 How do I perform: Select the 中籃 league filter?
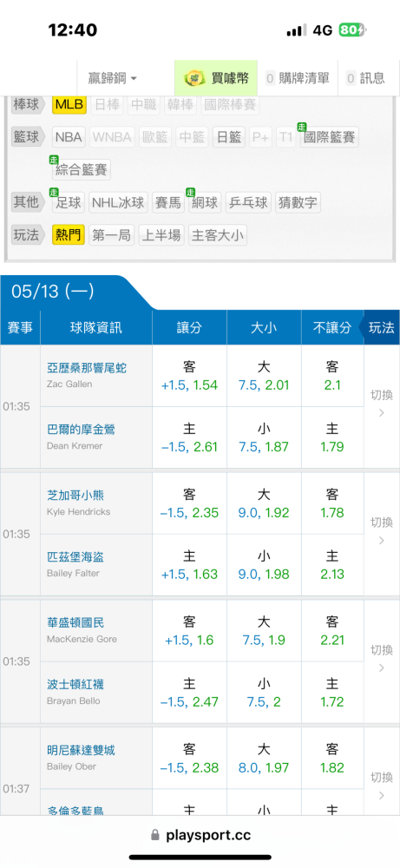coord(193,137)
